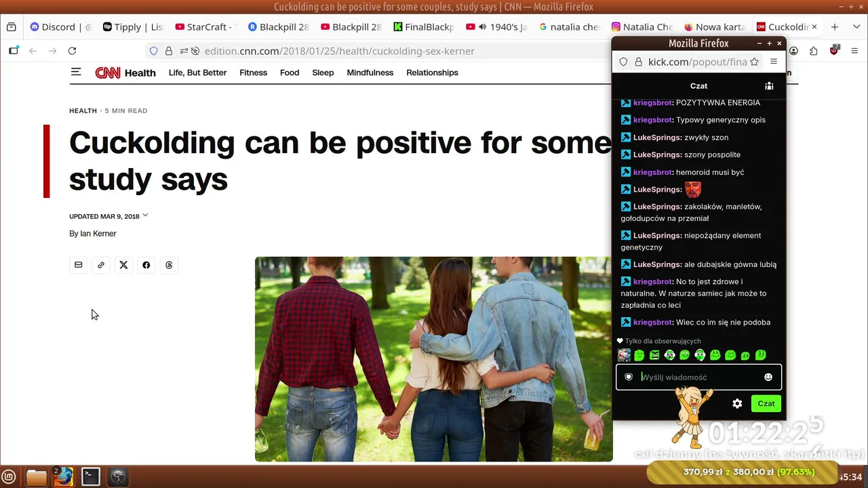Share the article on Facebook
This screenshot has height=488, width=868.
pyautogui.click(x=146, y=265)
